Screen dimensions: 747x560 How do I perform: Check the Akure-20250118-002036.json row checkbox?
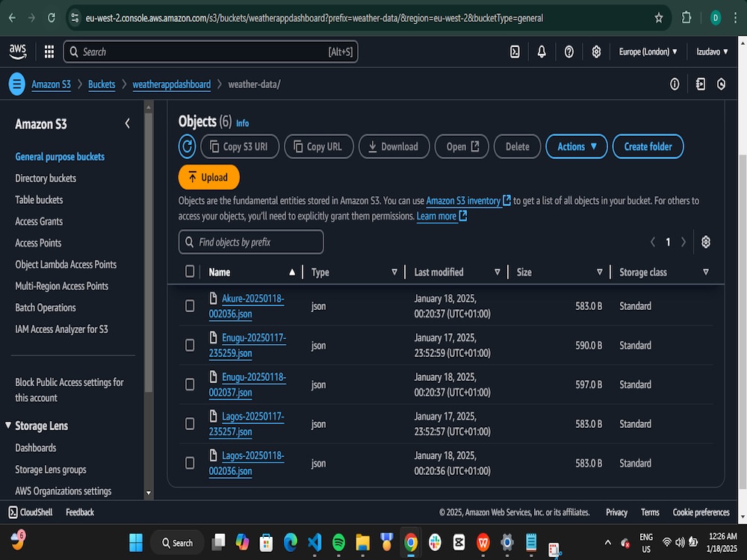[x=190, y=305]
